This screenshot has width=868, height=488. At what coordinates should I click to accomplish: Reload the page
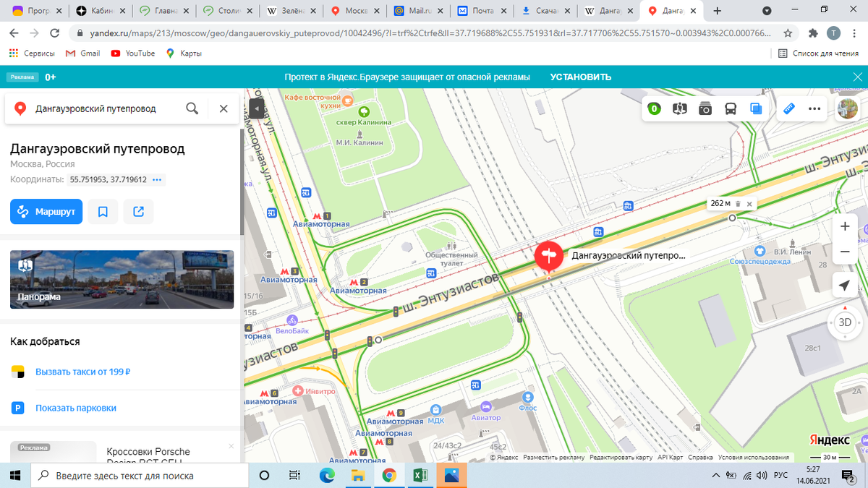54,33
